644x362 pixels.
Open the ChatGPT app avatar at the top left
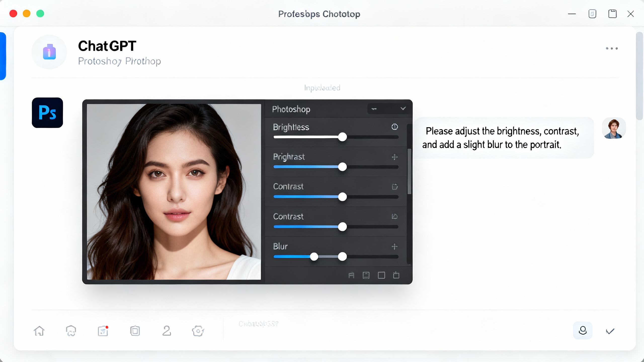click(49, 52)
